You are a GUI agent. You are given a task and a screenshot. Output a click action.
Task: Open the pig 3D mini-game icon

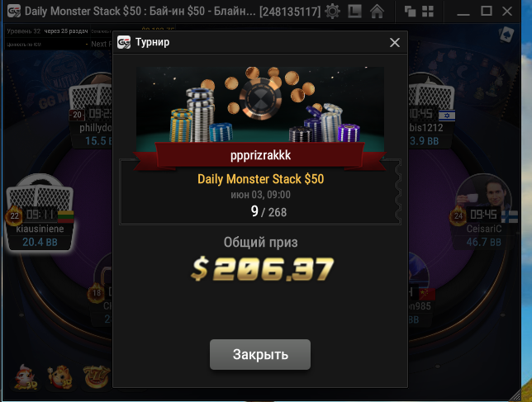click(x=60, y=376)
